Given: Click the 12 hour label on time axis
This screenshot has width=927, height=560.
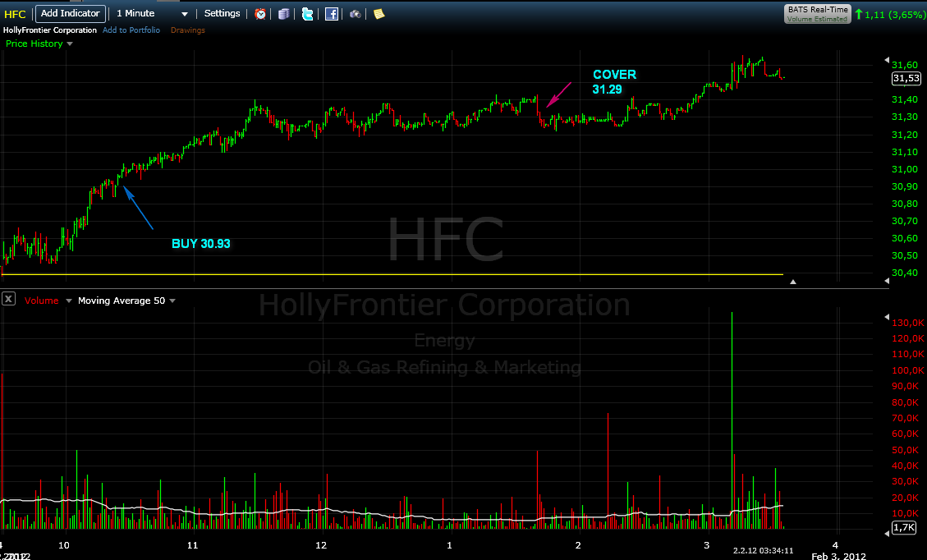Looking at the screenshot, I should (x=320, y=545).
